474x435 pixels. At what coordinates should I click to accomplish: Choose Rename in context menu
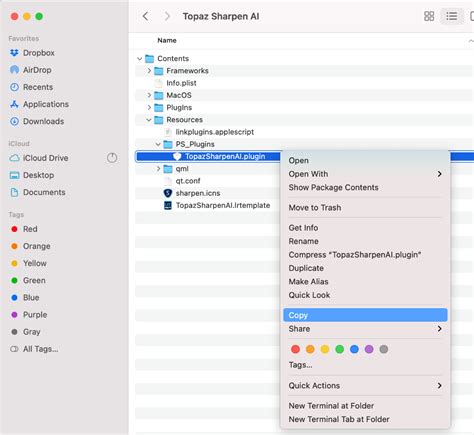[365, 241]
